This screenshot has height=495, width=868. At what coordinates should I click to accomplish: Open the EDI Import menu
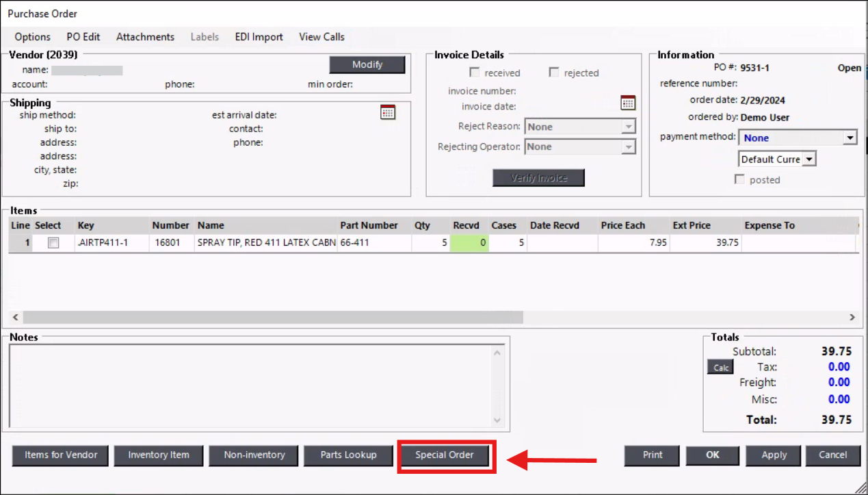coord(259,37)
